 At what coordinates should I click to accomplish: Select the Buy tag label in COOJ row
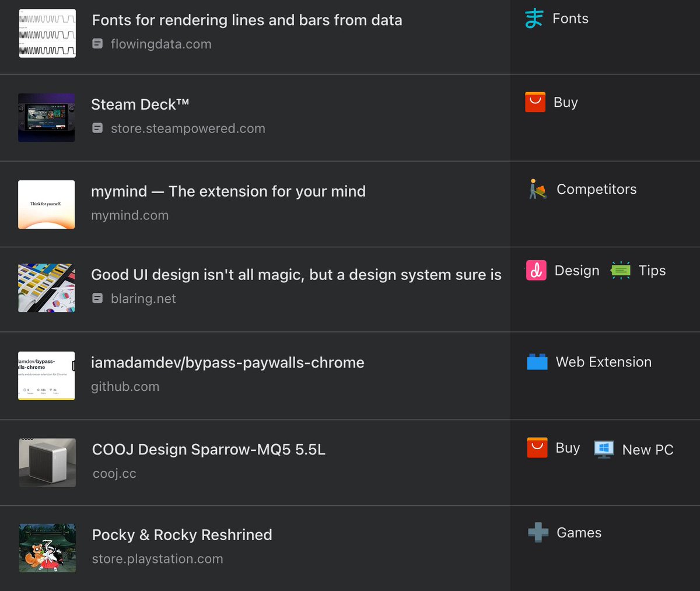click(568, 447)
